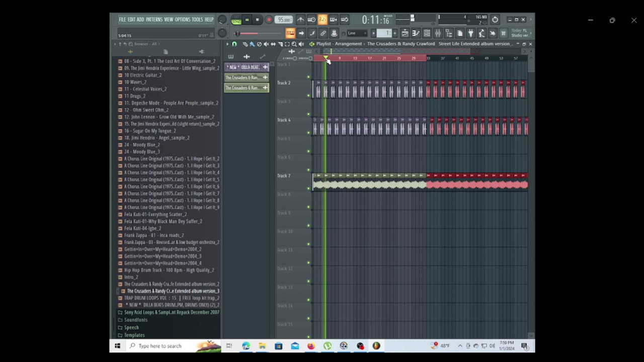Toggle wait for input before playing
This screenshot has width=644, height=362.
pyautogui.click(x=311, y=20)
